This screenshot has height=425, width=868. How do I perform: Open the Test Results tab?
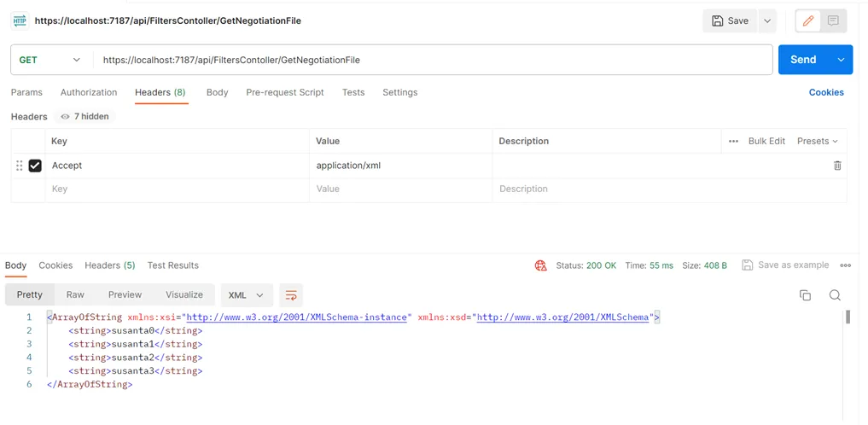point(172,265)
